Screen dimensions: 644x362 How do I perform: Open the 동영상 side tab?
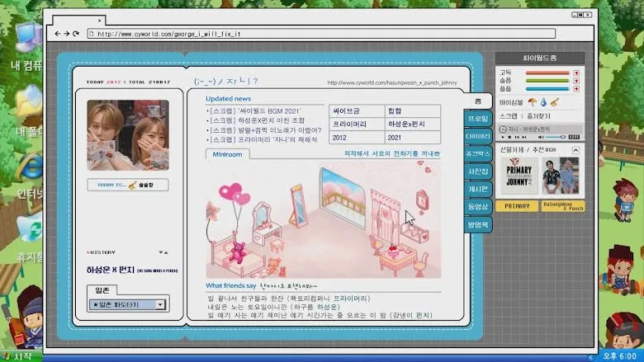(478, 207)
